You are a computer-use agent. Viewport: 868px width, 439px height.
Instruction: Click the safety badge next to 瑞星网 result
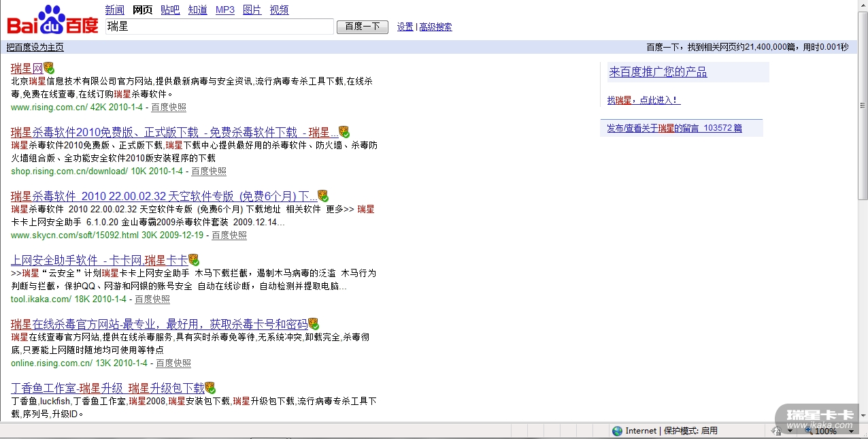(x=49, y=68)
